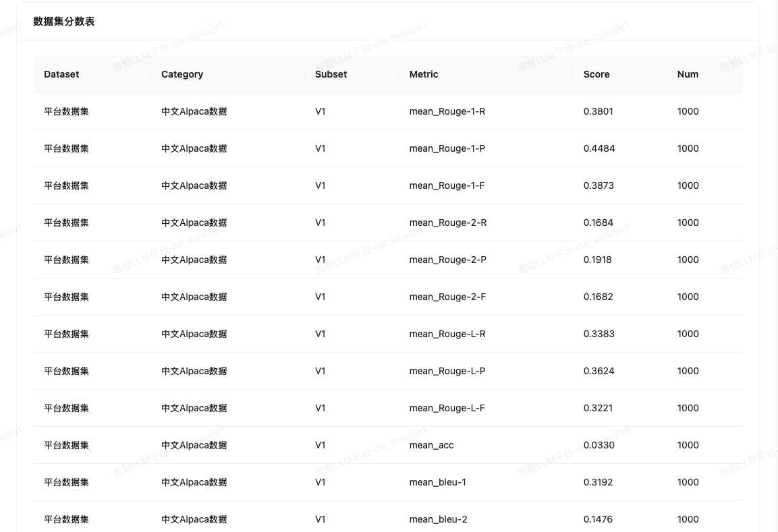Select the mean_Rouge-1-P metric cell
Viewport: 778px width, 532px height.
click(x=447, y=148)
